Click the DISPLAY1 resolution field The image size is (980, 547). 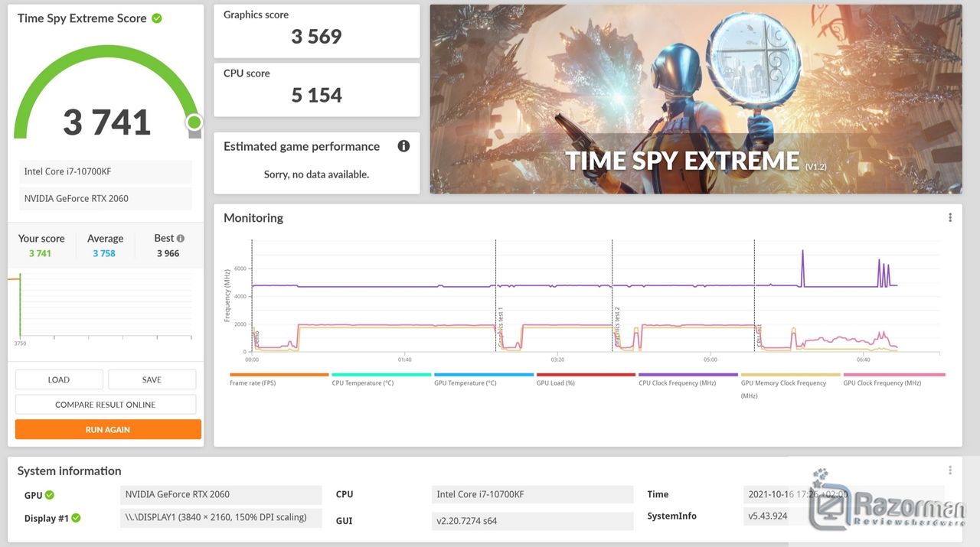point(221,517)
